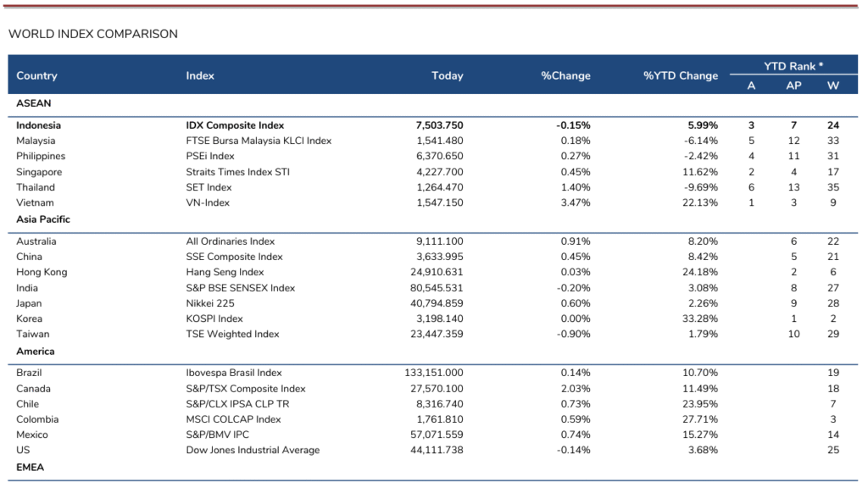Screen dimensions: 868x482
Task: Select the Hang Seng Index cell
Action: coord(225,272)
